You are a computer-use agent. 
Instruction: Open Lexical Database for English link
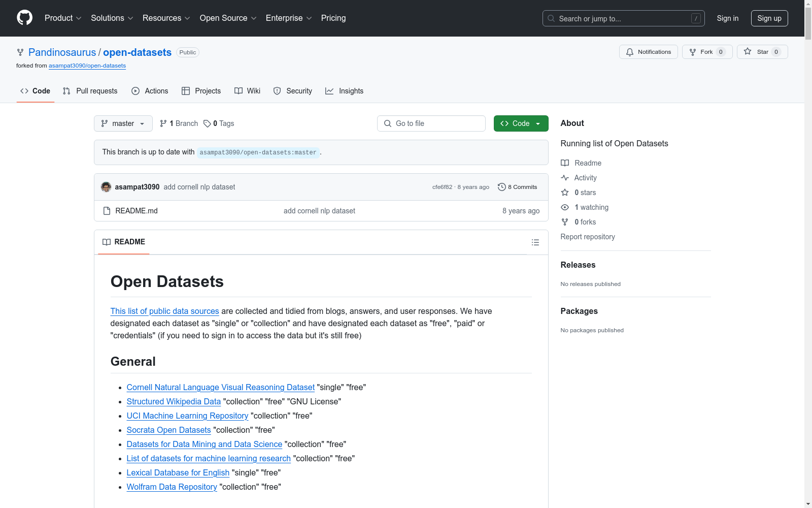[178, 472]
